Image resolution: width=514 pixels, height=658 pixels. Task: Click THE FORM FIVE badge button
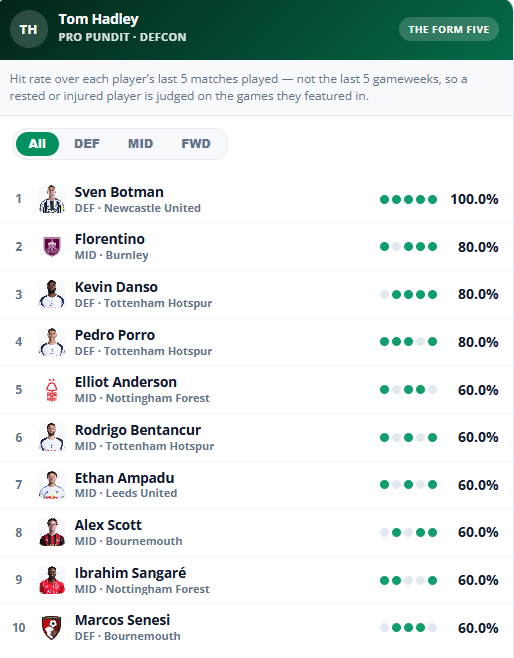click(449, 29)
